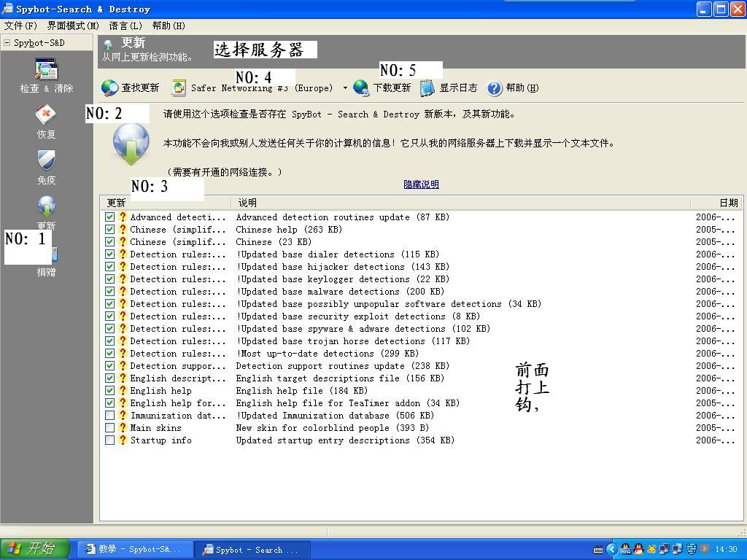The height and width of the screenshot is (560, 747).
Task: Click the keyboard input tray icon
Action: pyautogui.click(x=598, y=550)
